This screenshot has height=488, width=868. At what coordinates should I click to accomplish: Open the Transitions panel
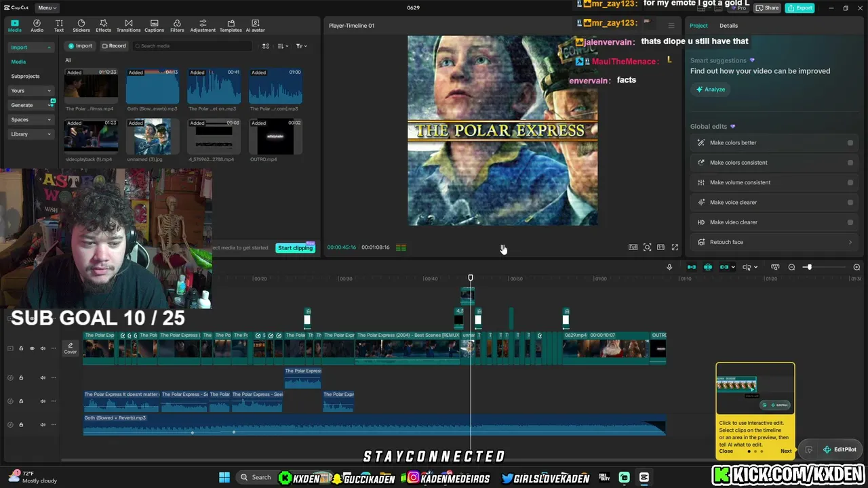coord(128,26)
